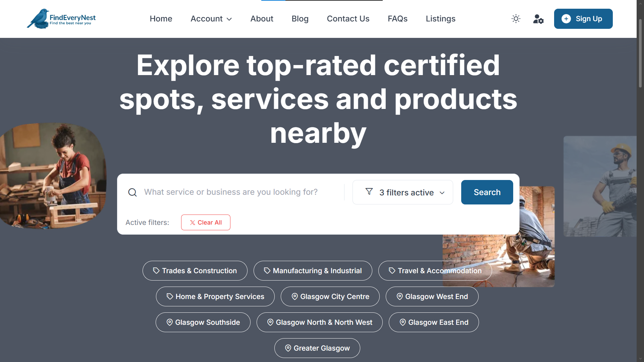This screenshot has height=362, width=644.
Task: Expand the filters chevron next to active filters
Action: pyautogui.click(x=442, y=192)
